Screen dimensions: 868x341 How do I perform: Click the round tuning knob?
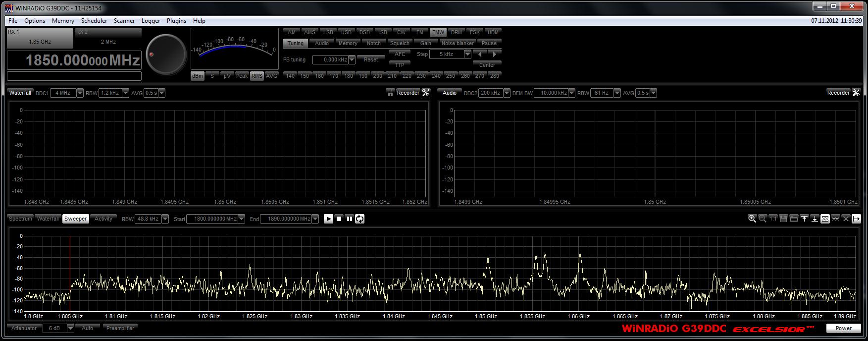[166, 54]
